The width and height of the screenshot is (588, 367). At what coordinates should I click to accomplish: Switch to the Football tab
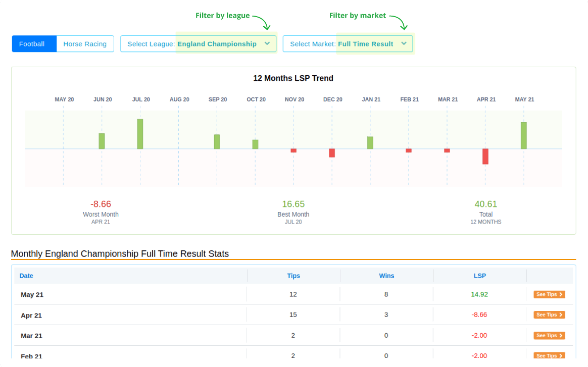point(32,44)
